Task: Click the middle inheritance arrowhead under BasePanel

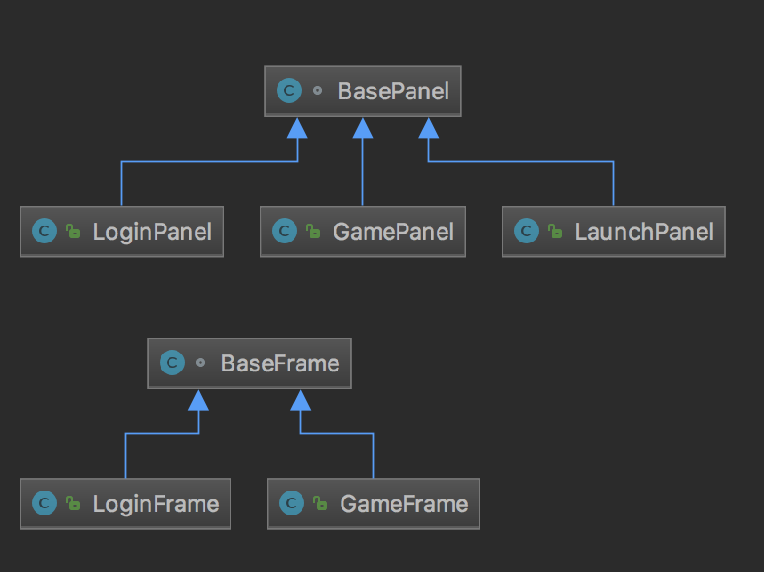Action: click(x=363, y=127)
